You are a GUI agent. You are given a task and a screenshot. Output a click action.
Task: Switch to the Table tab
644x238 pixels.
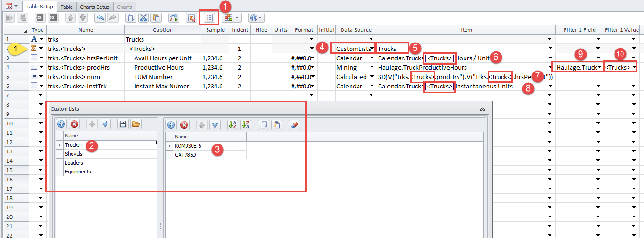tap(67, 7)
